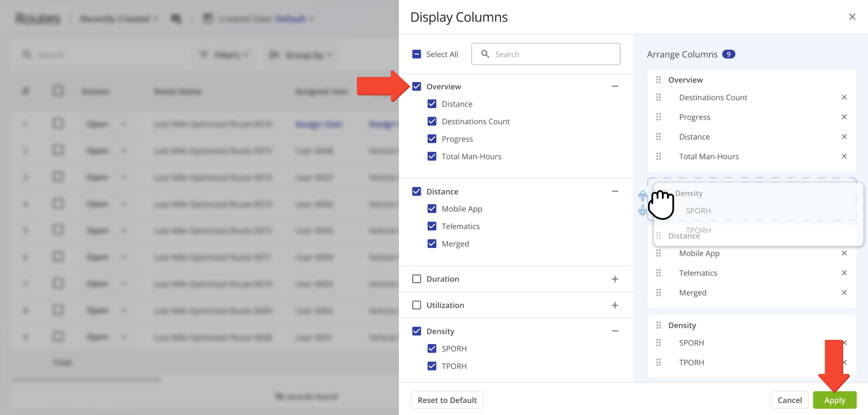Image resolution: width=868 pixels, height=415 pixels.
Task: Collapse the Overview section
Action: [x=615, y=87]
